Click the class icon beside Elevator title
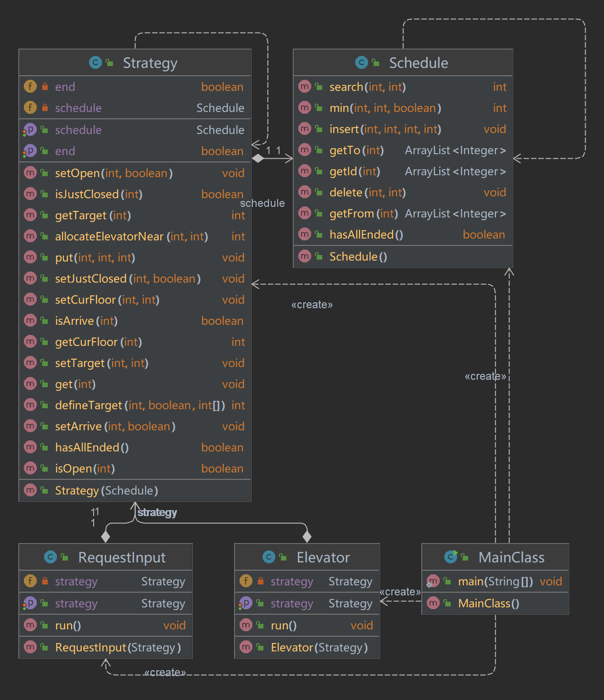 coord(269,557)
